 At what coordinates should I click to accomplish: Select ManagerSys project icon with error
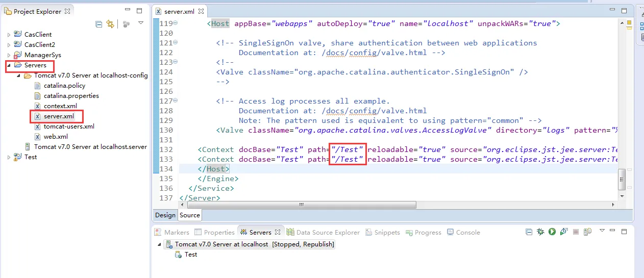pyautogui.click(x=18, y=55)
